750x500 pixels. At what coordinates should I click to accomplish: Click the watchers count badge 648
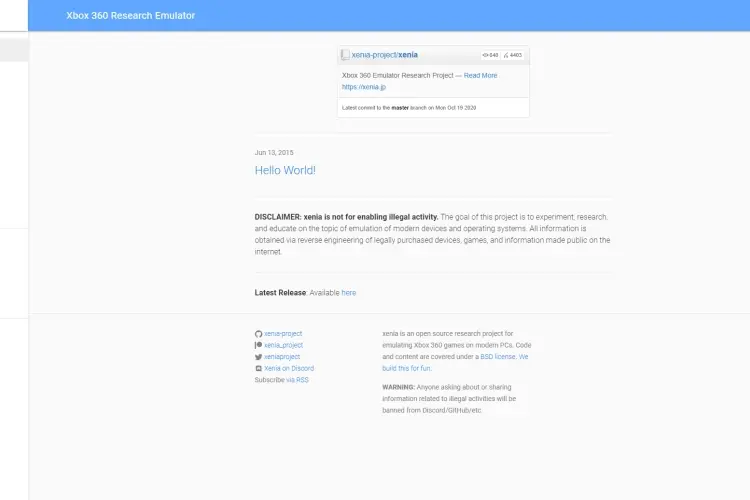click(x=490, y=55)
